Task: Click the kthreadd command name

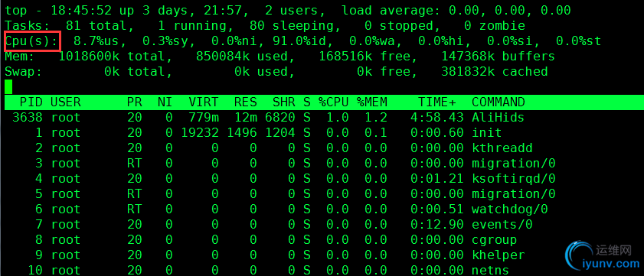Action: point(502,148)
